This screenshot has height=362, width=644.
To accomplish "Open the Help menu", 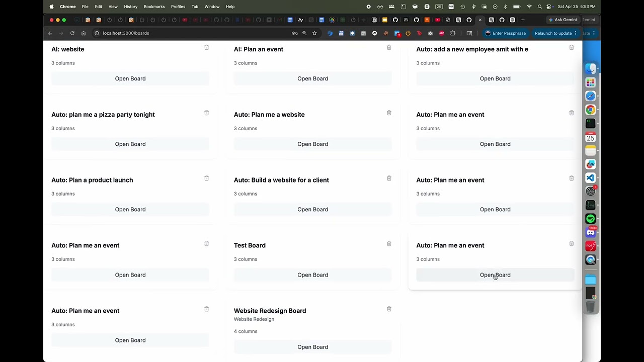I will coord(230,7).
